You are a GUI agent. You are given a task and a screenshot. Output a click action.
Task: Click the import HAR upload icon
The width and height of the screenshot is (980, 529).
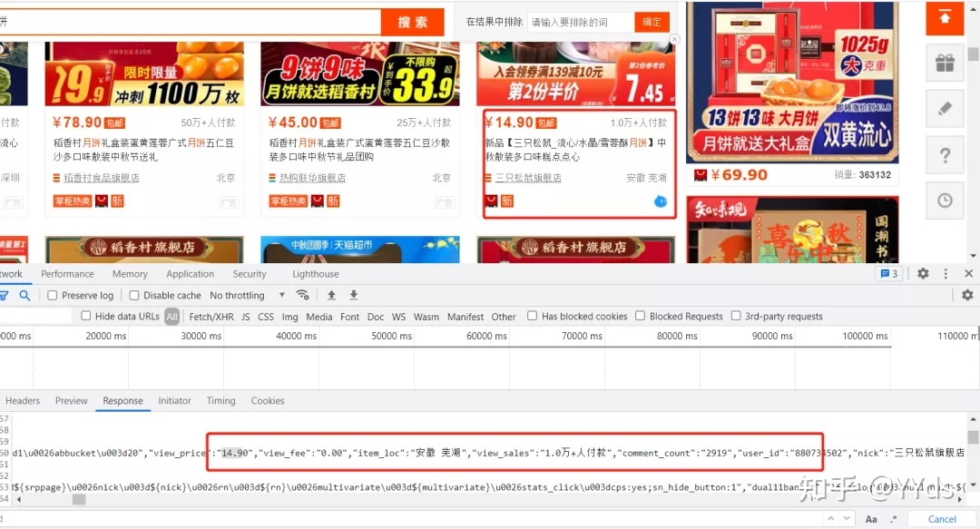coord(331,295)
